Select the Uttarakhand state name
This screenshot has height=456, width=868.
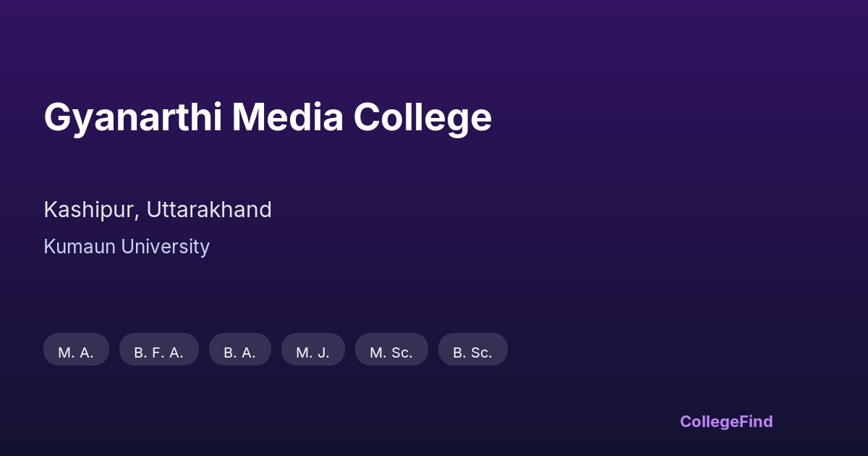(x=209, y=210)
